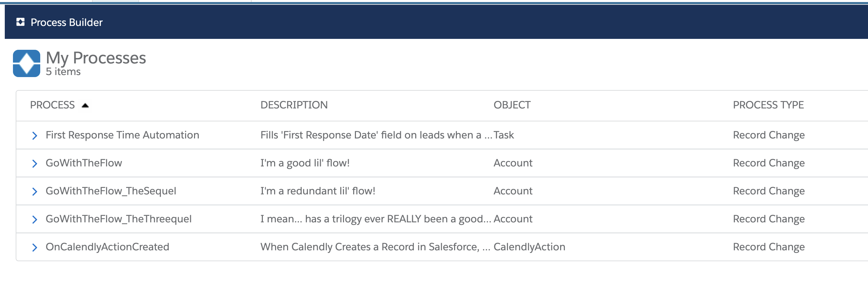Expand the First Response Time Automation row

(34, 136)
